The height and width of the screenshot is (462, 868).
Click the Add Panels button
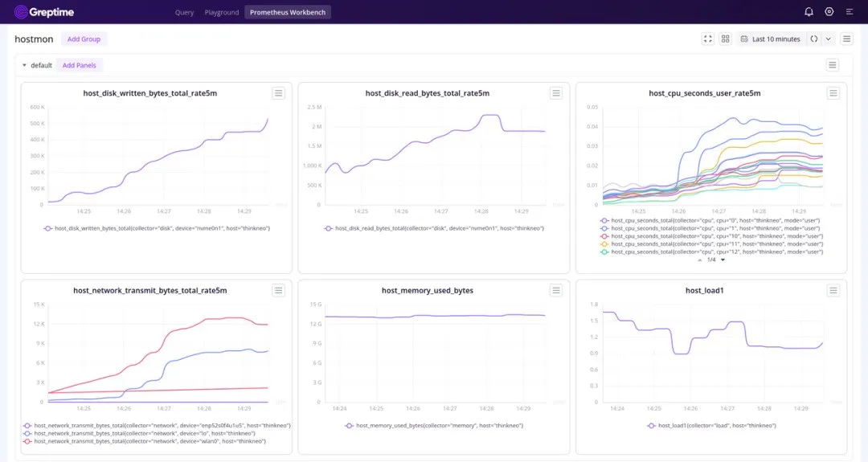pos(80,65)
